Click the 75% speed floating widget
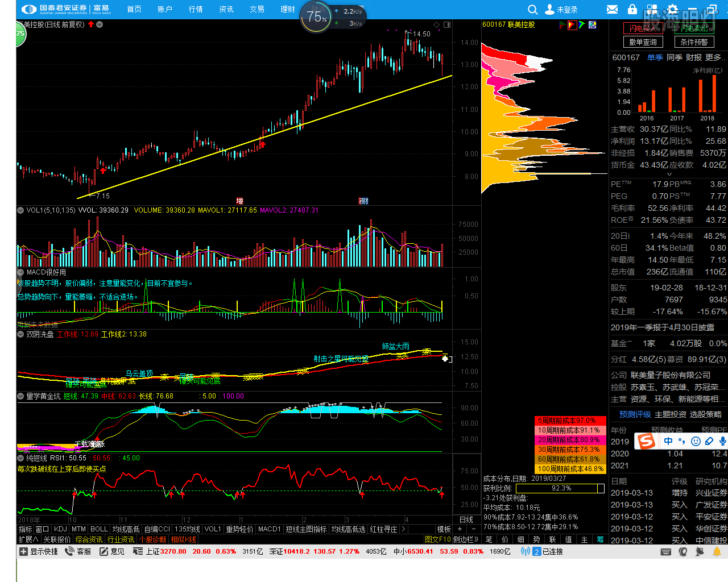This screenshot has height=582, width=728. 316,16
